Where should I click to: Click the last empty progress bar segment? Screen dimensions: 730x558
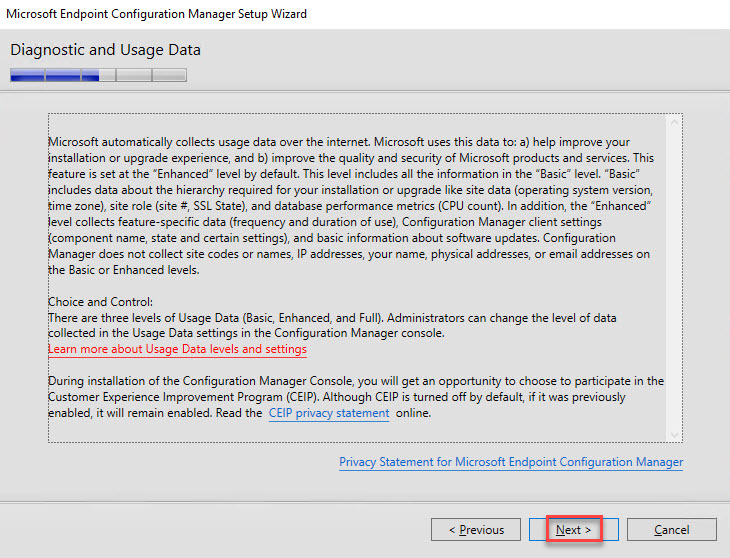(x=169, y=75)
